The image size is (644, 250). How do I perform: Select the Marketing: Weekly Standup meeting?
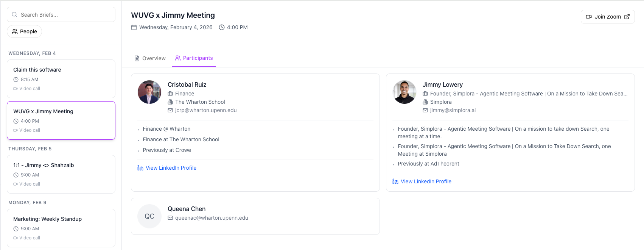click(x=61, y=228)
